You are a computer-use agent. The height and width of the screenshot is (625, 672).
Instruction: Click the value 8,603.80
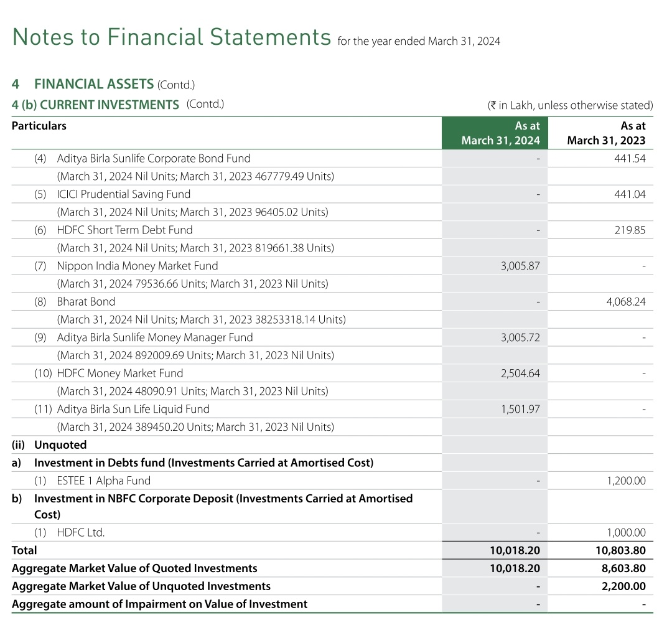[x=623, y=568]
